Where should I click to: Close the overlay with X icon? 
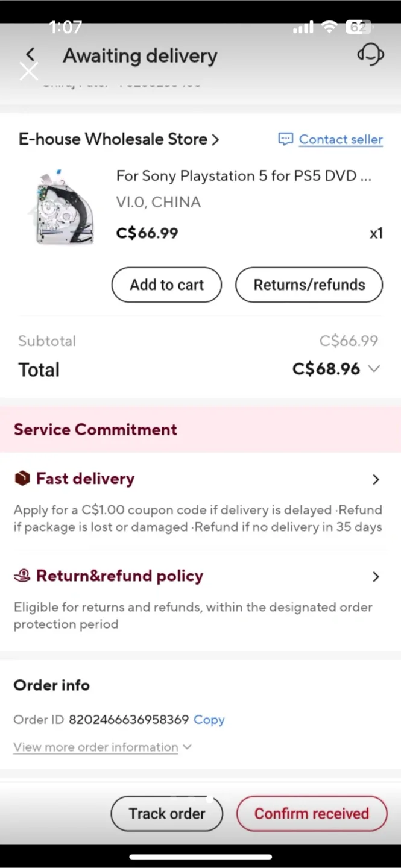tap(28, 72)
